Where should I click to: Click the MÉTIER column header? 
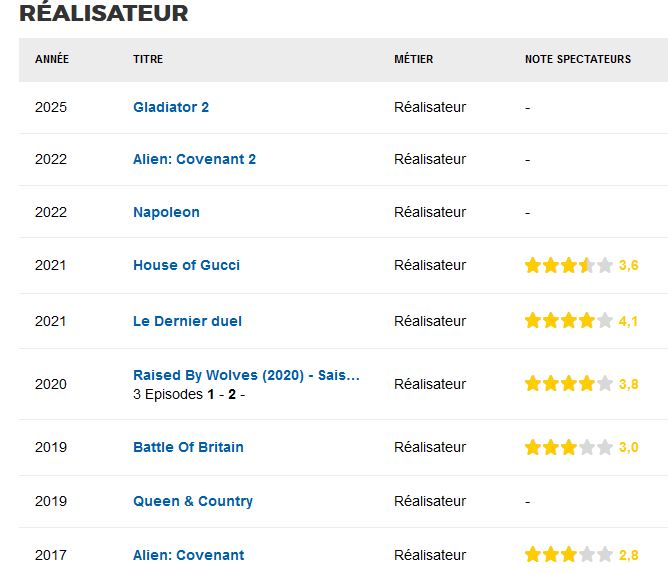pyautogui.click(x=414, y=59)
